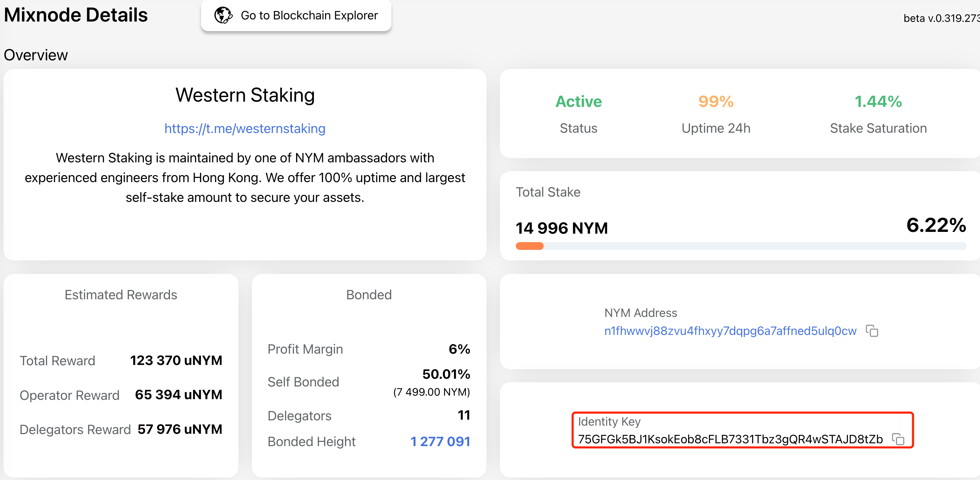Click the Self Bonded 50.01% value
The image size is (980, 480).
click(x=446, y=374)
